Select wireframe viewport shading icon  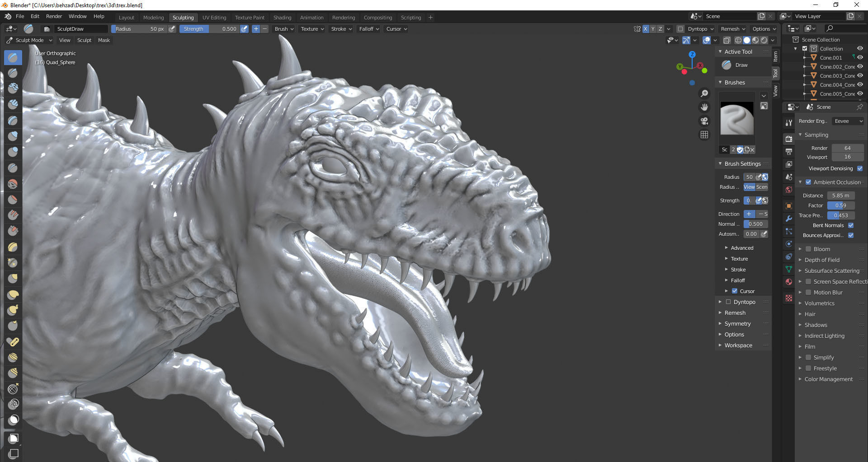pos(738,40)
